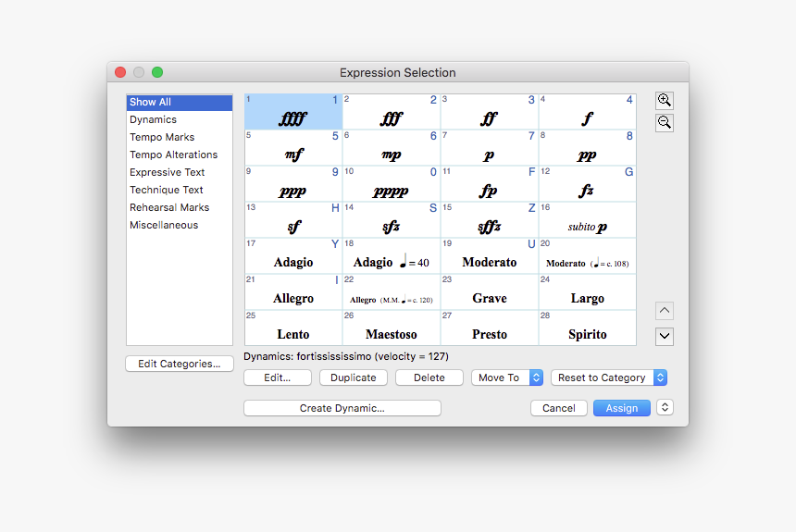
Task: Select the plain Moderato tempo mark, cell 19
Action: 490,256
